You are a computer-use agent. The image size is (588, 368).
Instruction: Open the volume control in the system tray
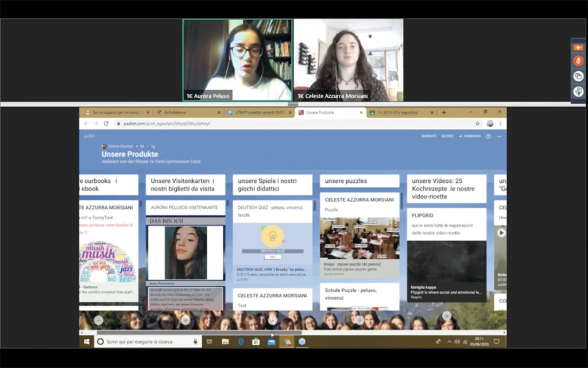(457, 342)
